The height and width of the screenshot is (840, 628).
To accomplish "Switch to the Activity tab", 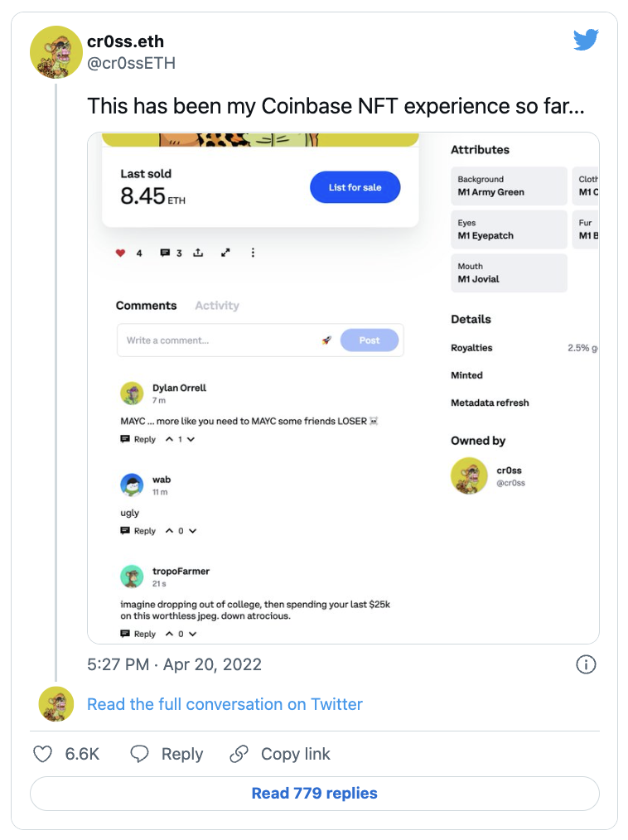I will (x=217, y=306).
